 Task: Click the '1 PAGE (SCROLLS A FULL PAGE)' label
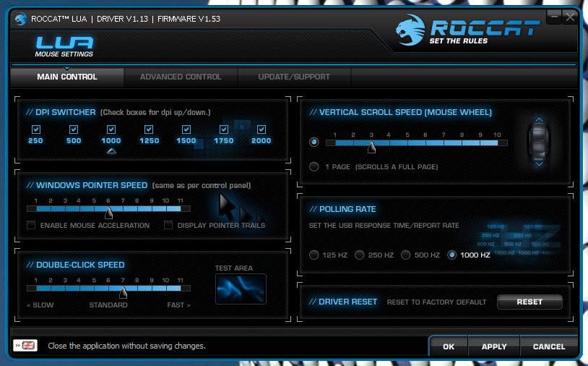[x=381, y=166]
